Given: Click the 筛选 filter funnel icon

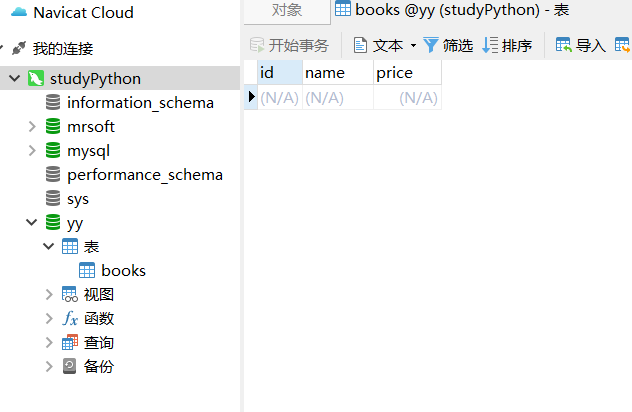Looking at the screenshot, I should (431, 45).
